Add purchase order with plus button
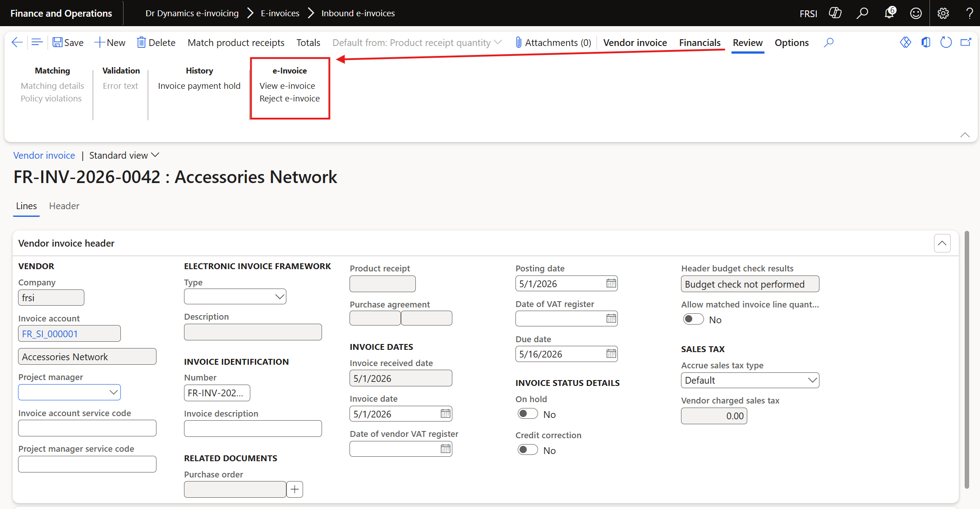This screenshot has height=509, width=980. pos(295,489)
